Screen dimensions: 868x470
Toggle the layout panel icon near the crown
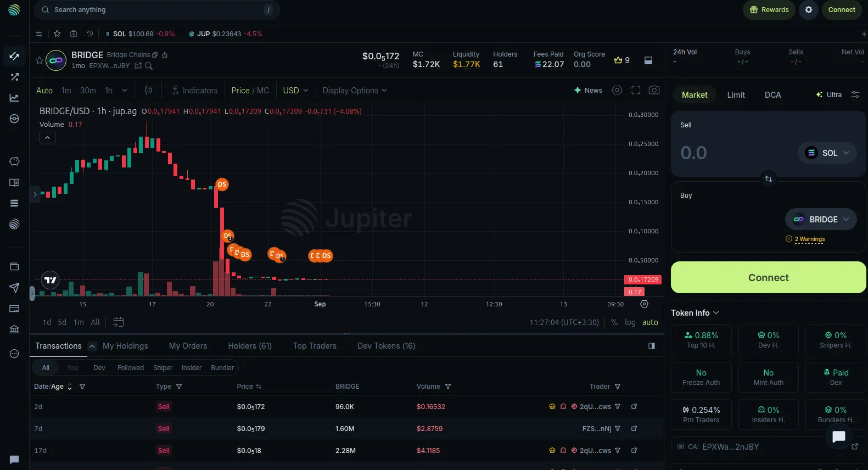[x=648, y=60]
